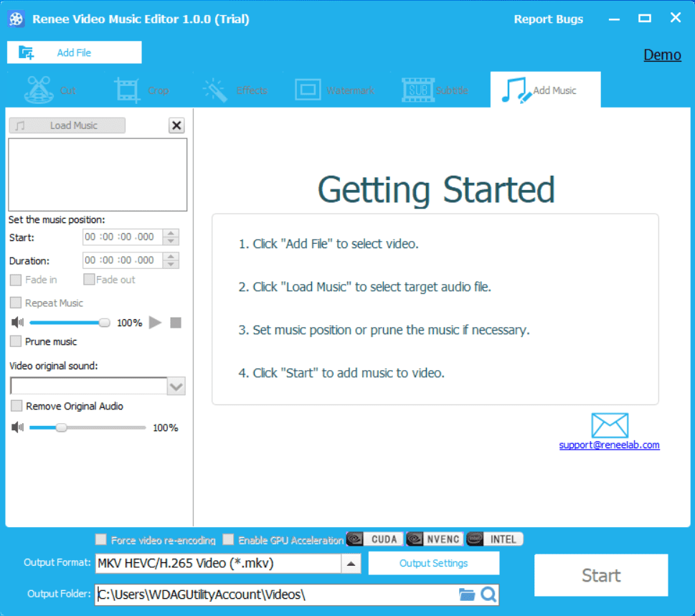
Task: Decrease Duration with down arrow
Action: (x=171, y=265)
